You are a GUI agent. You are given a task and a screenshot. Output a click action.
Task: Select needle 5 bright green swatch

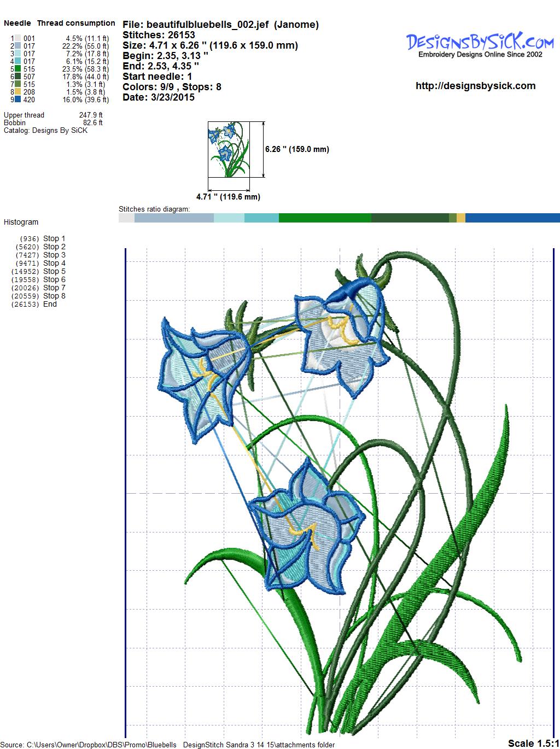coord(19,69)
